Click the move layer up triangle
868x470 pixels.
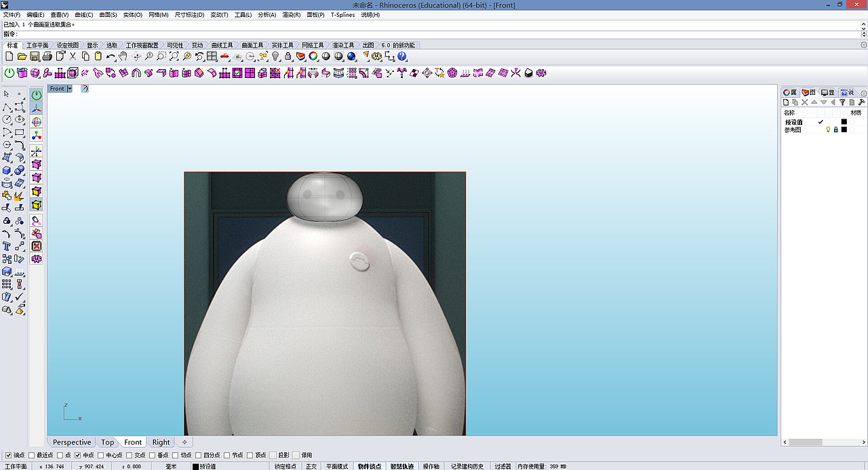pyautogui.click(x=814, y=102)
